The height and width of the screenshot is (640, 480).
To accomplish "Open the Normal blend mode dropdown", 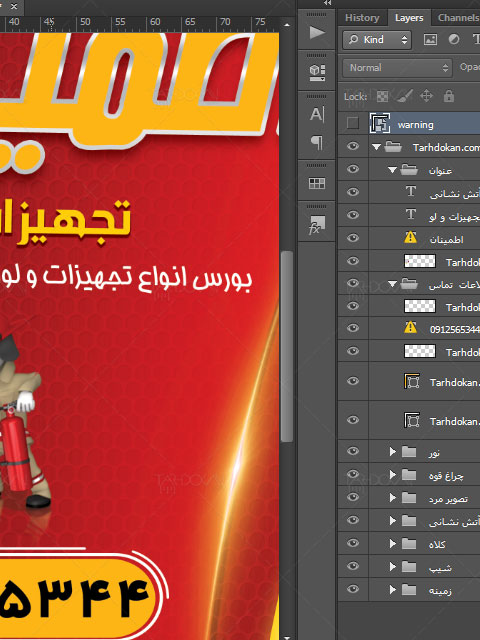I will click(x=397, y=68).
